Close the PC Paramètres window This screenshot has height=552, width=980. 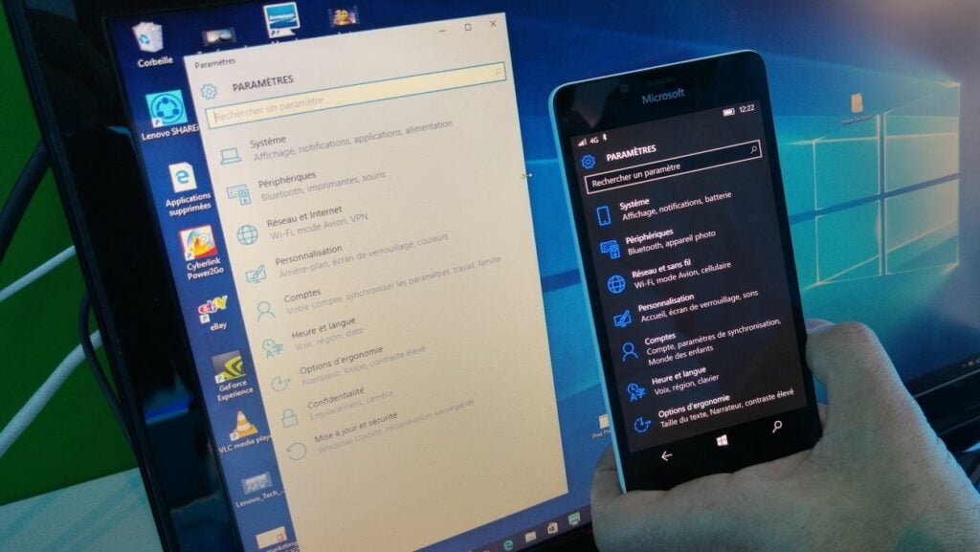tap(493, 24)
